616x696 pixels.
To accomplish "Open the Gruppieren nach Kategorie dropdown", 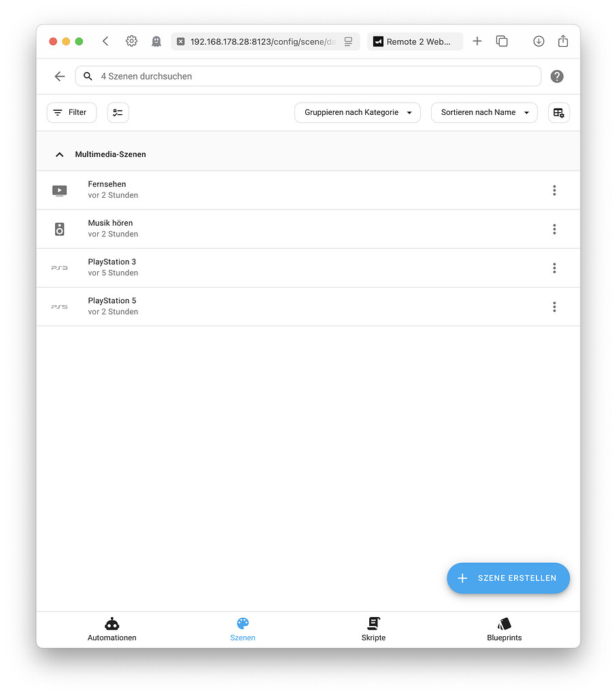I will (358, 113).
